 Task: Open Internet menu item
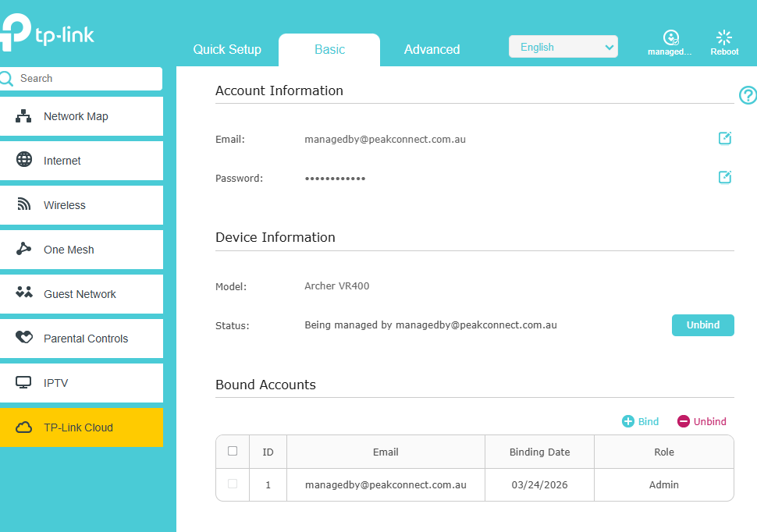point(81,161)
